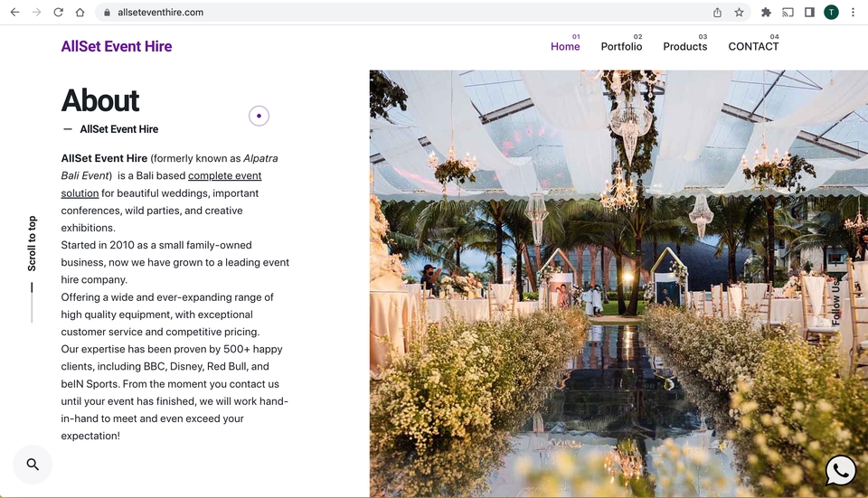Image resolution: width=868 pixels, height=498 pixels.
Task: Open the CONTACT navigation item
Action: point(753,46)
